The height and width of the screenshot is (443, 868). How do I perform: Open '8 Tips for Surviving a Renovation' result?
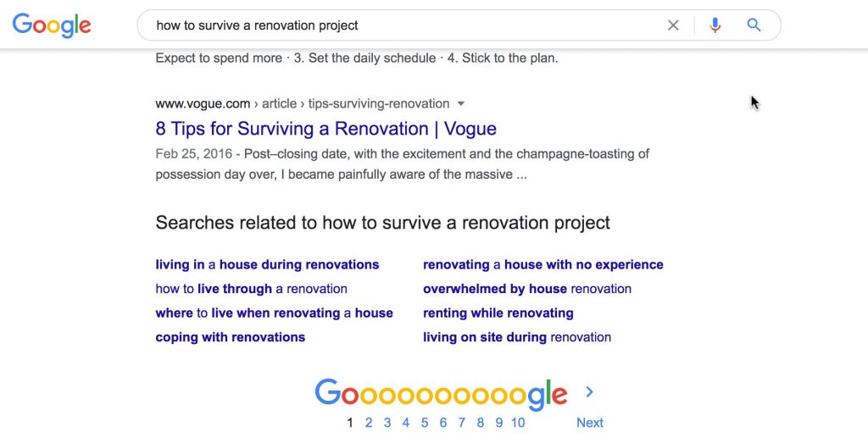point(326,129)
